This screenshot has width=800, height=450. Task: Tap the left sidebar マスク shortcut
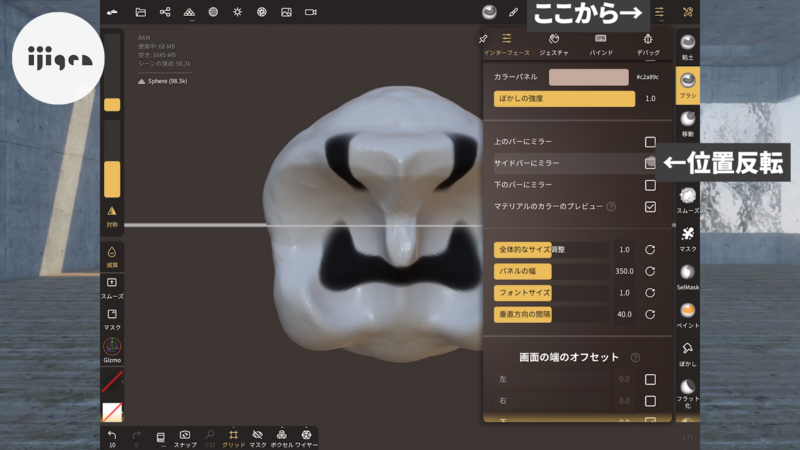(112, 319)
